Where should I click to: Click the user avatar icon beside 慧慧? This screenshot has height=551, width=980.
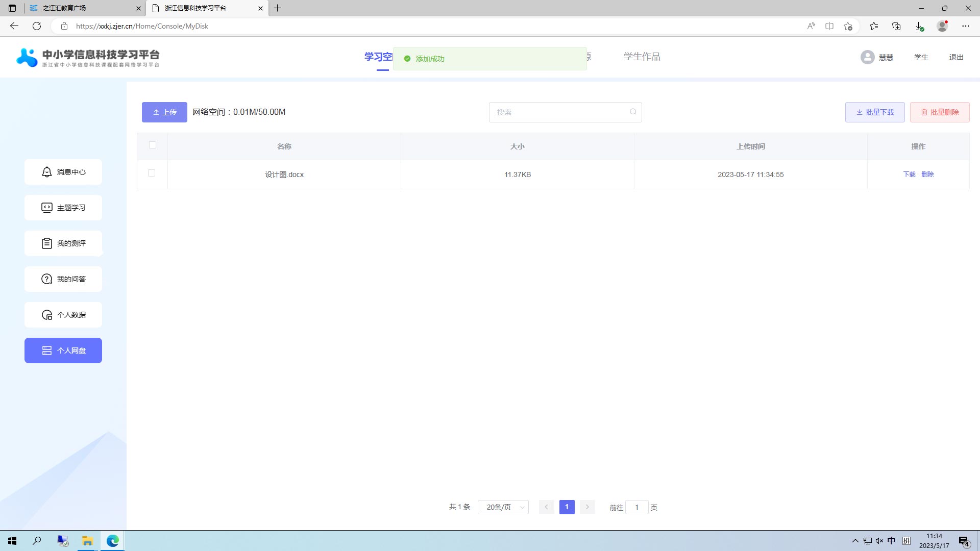tap(867, 57)
